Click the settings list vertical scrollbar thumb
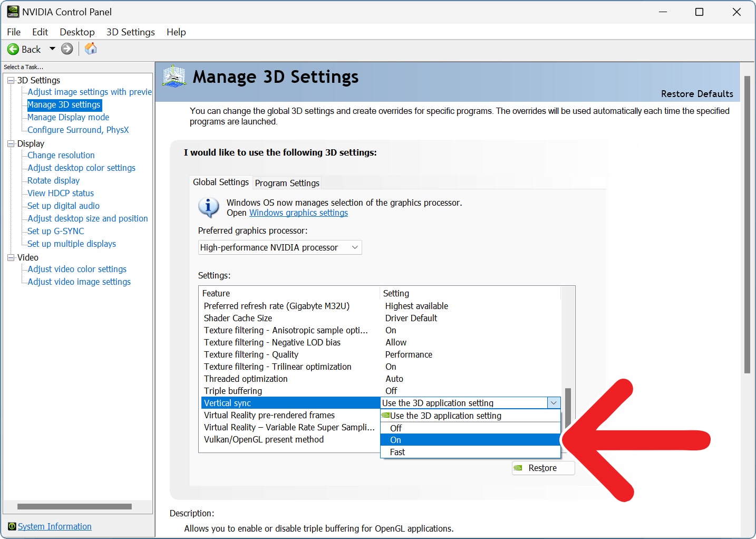Image resolution: width=756 pixels, height=539 pixels. (568, 408)
